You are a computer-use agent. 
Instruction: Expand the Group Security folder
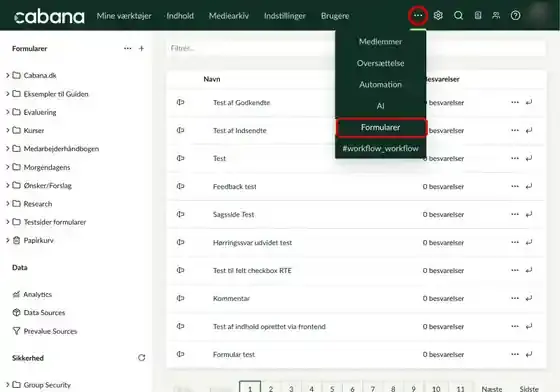[x=8, y=385]
